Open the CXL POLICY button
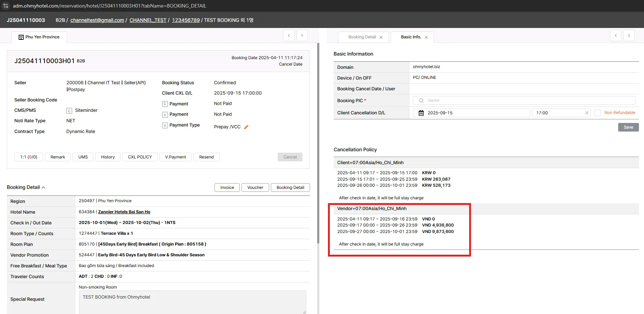 [140, 157]
